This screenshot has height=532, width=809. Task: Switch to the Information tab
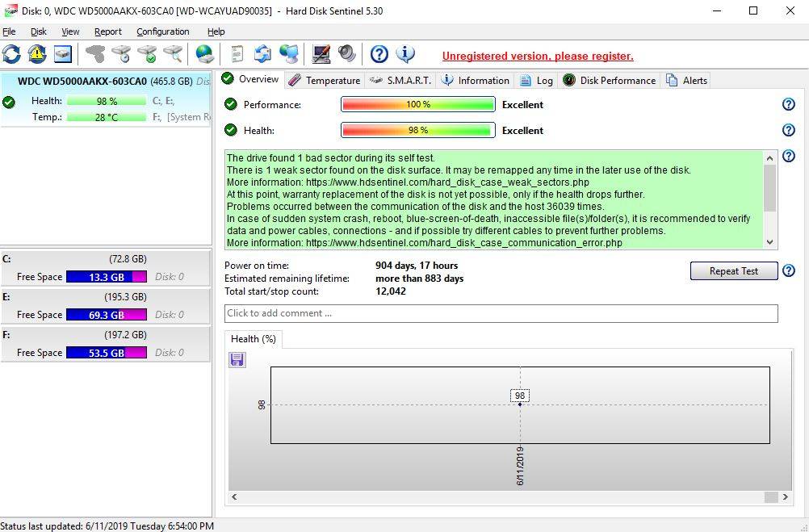pos(476,81)
